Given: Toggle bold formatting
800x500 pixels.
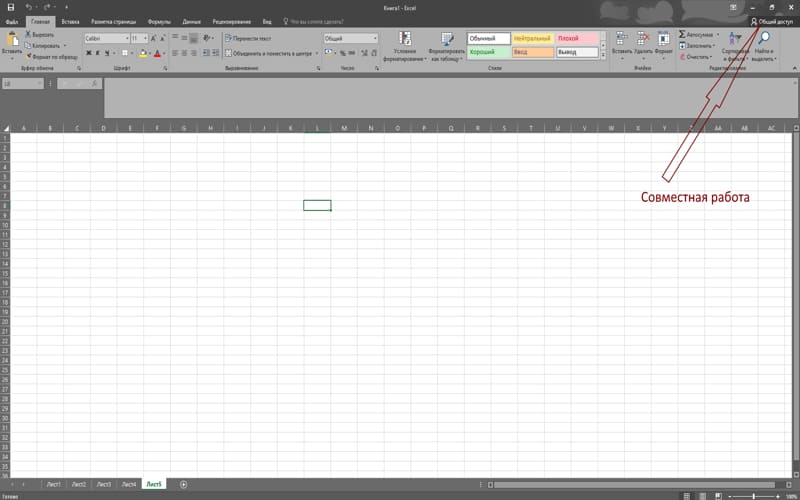Looking at the screenshot, I should point(88,53).
